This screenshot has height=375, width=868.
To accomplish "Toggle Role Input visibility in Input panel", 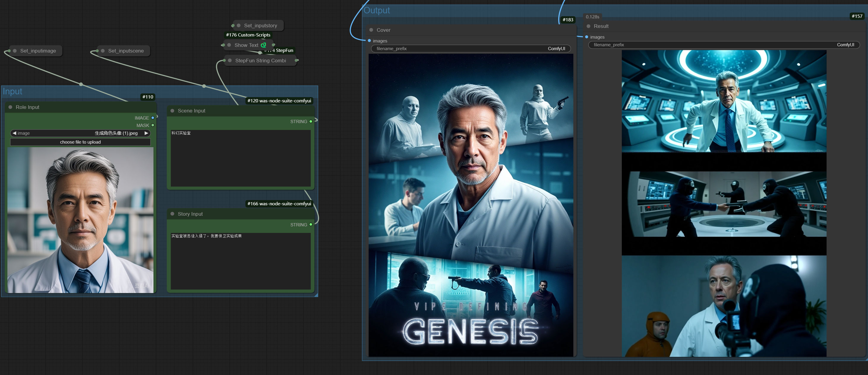I will 10,107.
